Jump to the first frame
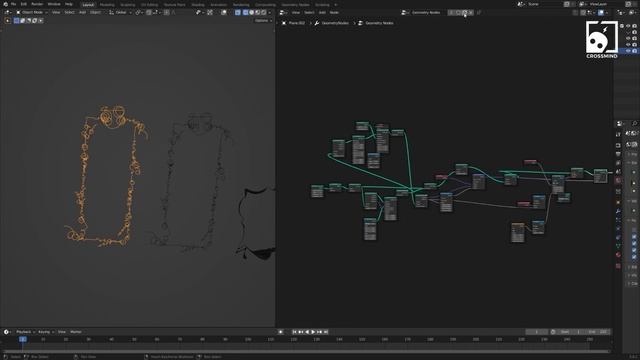The image size is (640, 360). tap(294, 332)
